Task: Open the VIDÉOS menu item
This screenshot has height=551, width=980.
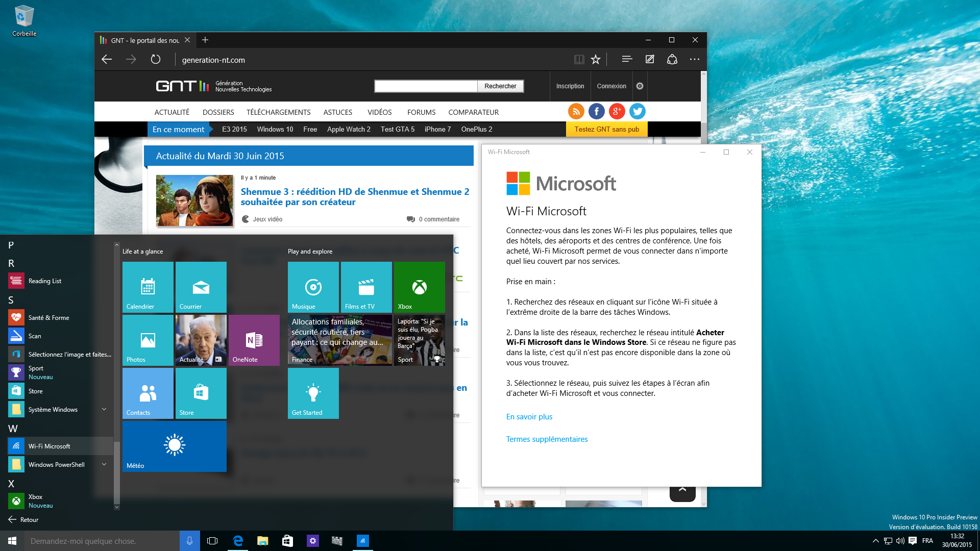Action: tap(380, 112)
